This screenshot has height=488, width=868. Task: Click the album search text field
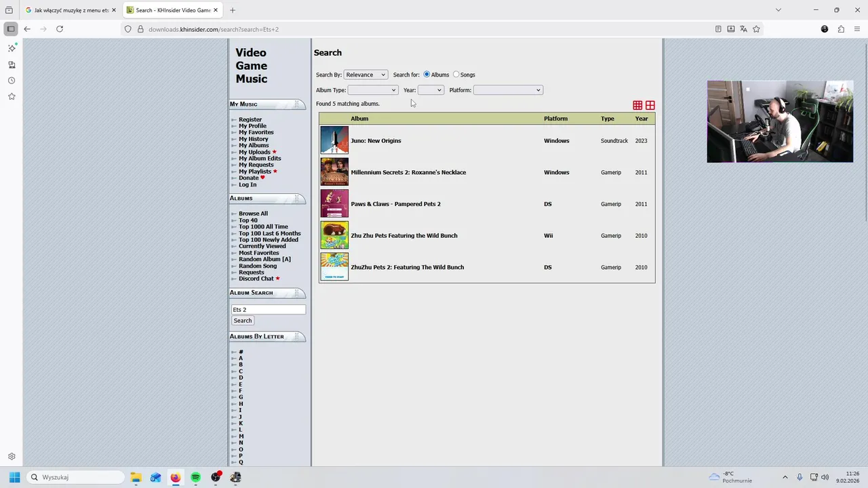coord(269,310)
